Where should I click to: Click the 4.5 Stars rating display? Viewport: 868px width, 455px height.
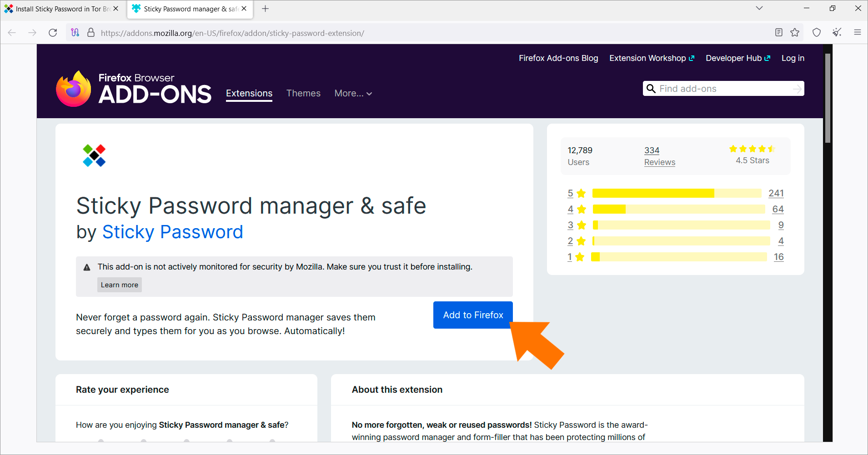click(753, 155)
